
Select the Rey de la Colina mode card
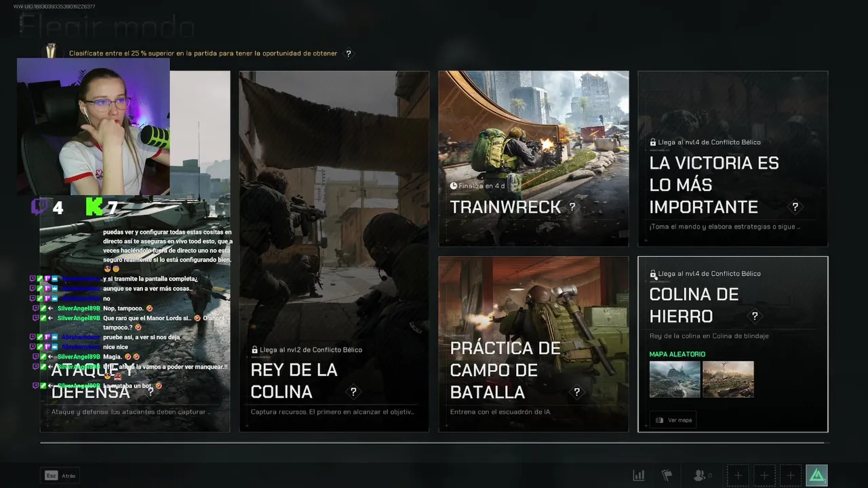point(334,251)
